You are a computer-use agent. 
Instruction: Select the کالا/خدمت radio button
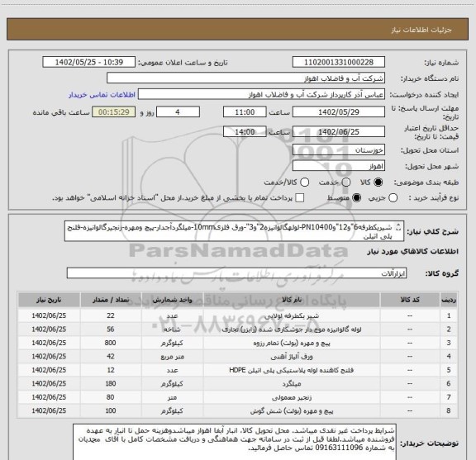304,183
